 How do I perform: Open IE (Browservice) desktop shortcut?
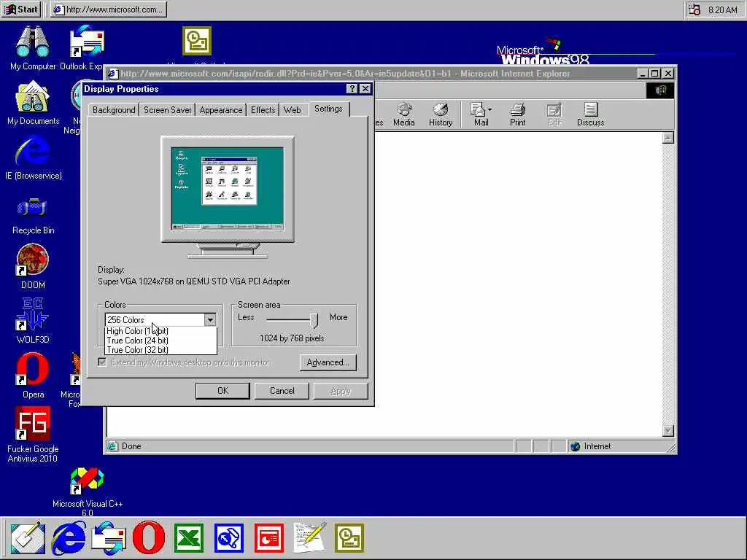tap(32, 157)
